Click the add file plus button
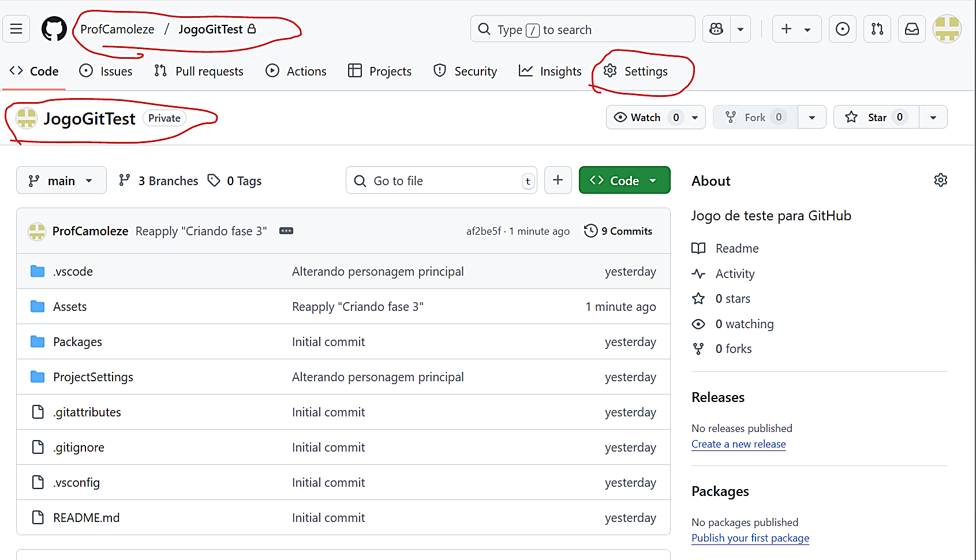The height and width of the screenshot is (560, 976). tap(558, 180)
